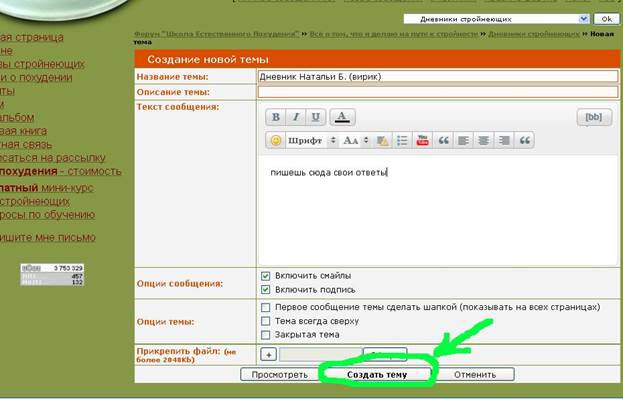Viewport: 623px width, 399px height.
Task: Open the похудения - стоимость sidebar link
Action: point(60,172)
